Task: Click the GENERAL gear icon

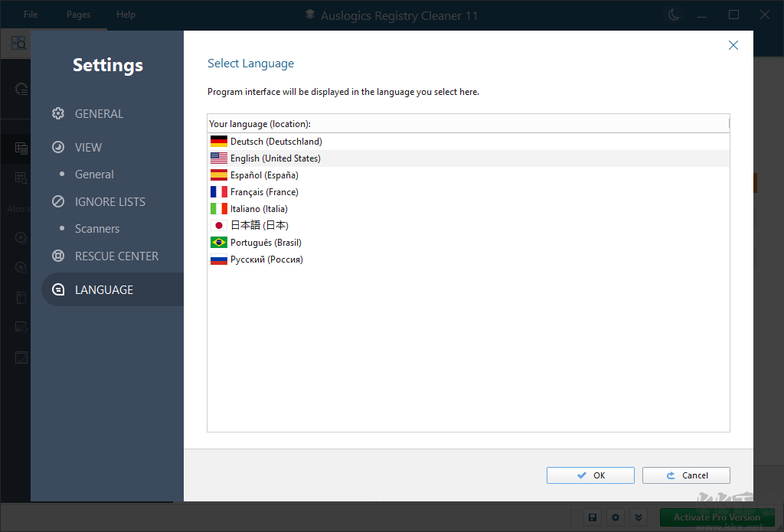Action: (x=58, y=113)
